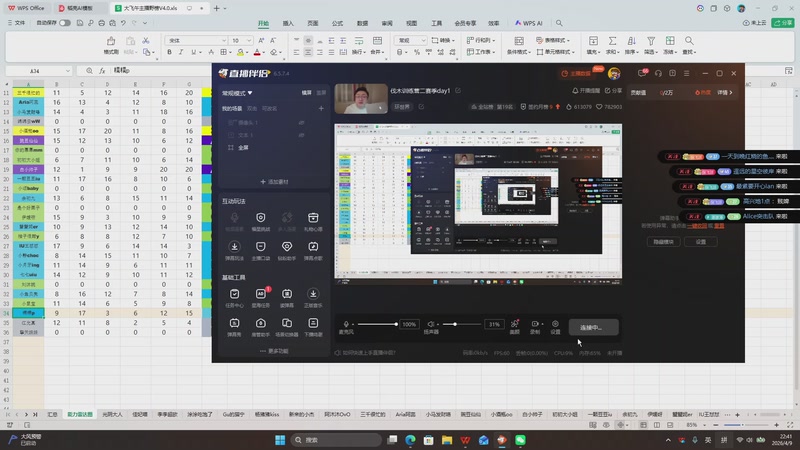The height and width of the screenshot is (450, 800).
Task: Edit the stream title with pencil icon
Action: [458, 90]
